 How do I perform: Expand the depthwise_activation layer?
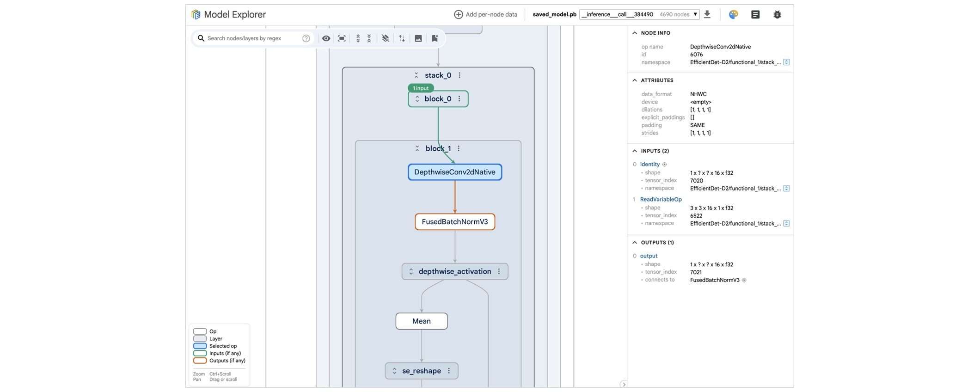(411, 271)
